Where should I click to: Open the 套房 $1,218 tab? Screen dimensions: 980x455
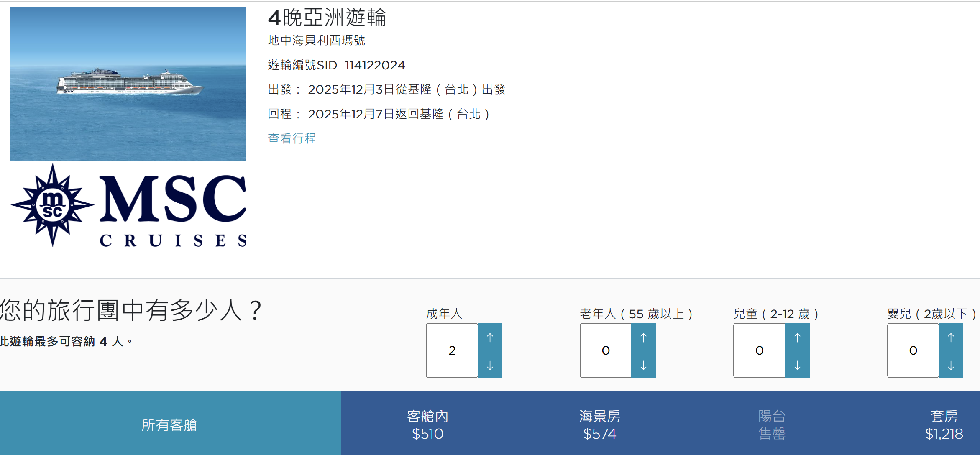(x=943, y=424)
